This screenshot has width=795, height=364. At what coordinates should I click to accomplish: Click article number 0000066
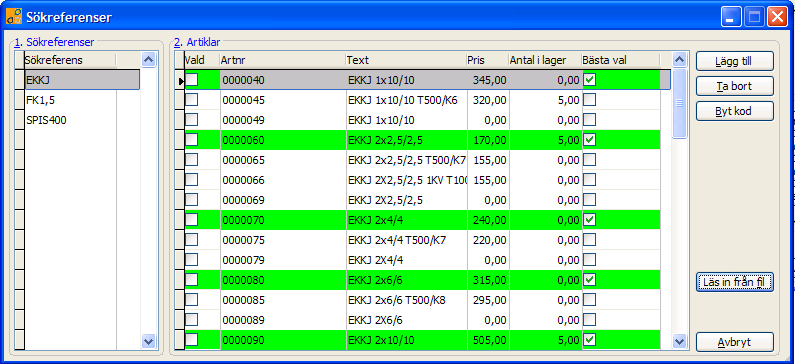[243, 180]
